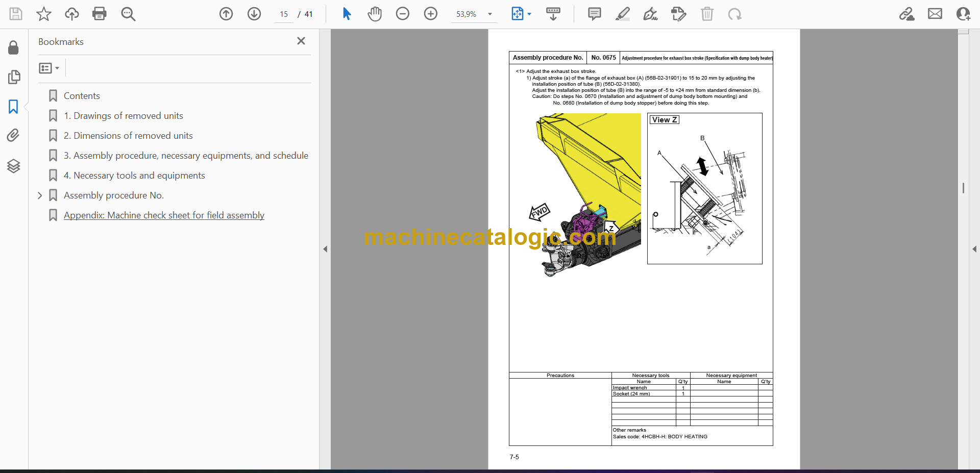This screenshot has height=473, width=980.
Task: Add a sticky note comment
Action: point(595,14)
